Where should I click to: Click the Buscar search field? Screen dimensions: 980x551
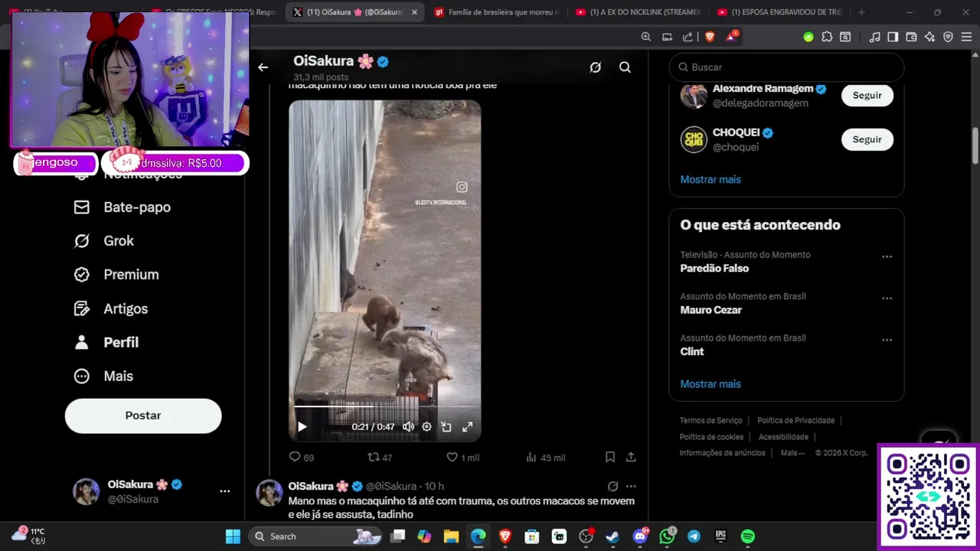[x=786, y=67]
